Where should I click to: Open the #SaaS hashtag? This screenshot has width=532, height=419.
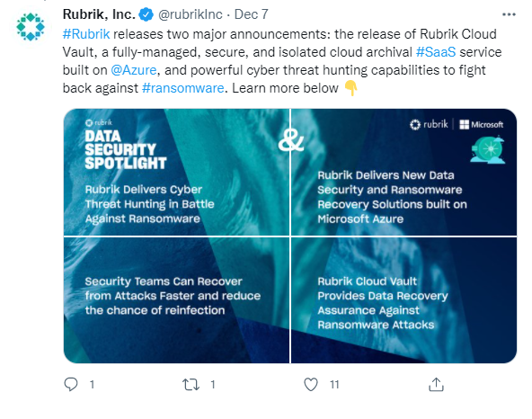(x=436, y=52)
